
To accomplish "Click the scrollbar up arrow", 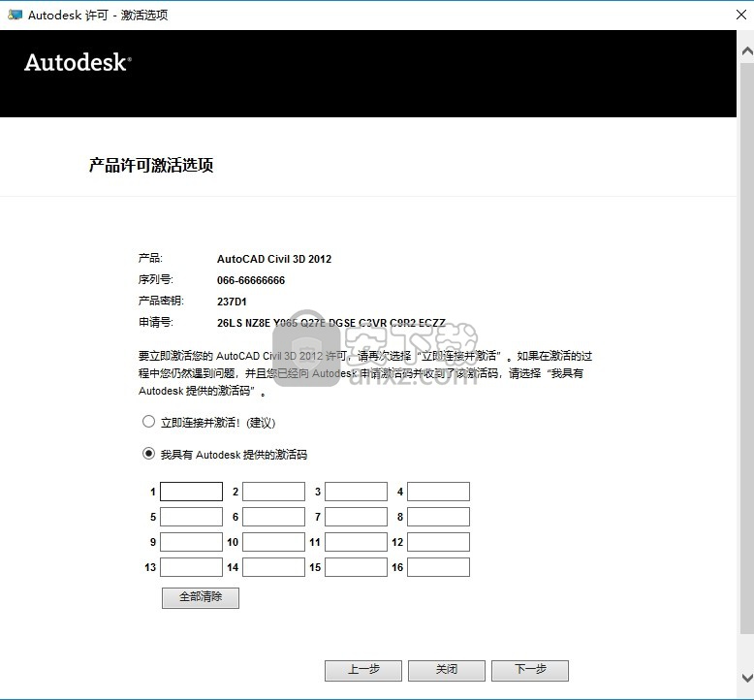I will (x=747, y=51).
